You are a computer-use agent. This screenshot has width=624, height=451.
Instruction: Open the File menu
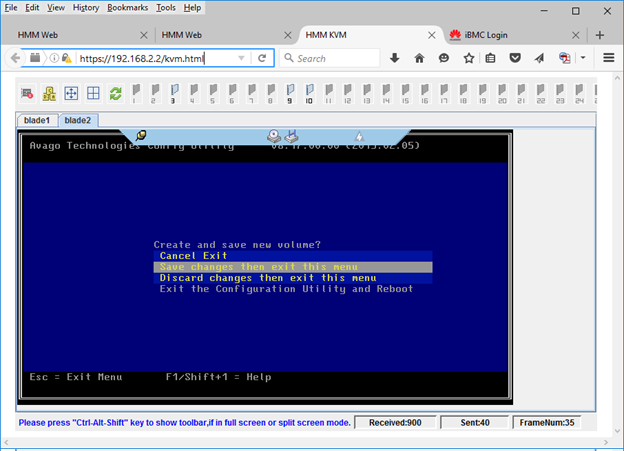coord(11,8)
